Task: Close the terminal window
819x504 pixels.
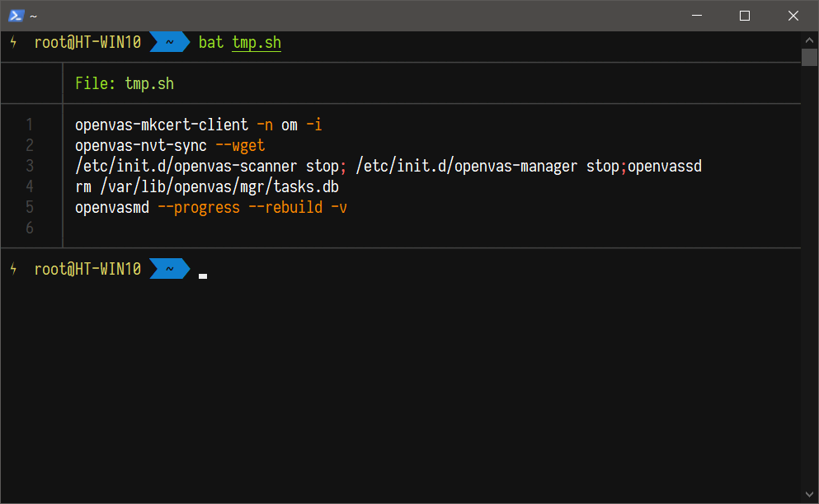Action: (x=793, y=16)
